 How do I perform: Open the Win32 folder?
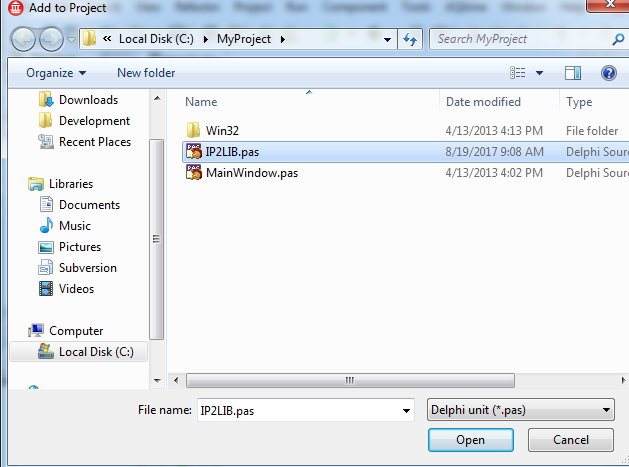(x=222, y=131)
